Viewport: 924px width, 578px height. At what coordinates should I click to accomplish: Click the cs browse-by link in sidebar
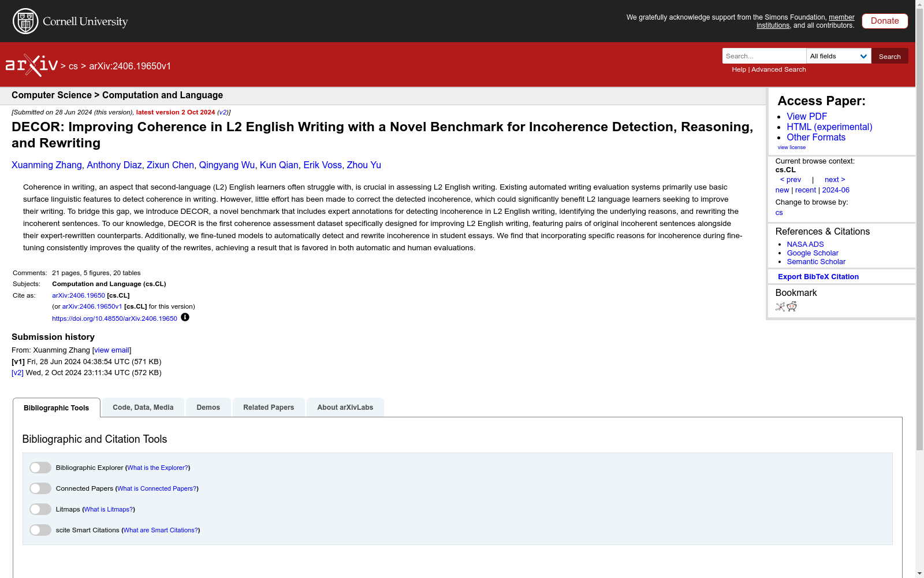click(779, 213)
